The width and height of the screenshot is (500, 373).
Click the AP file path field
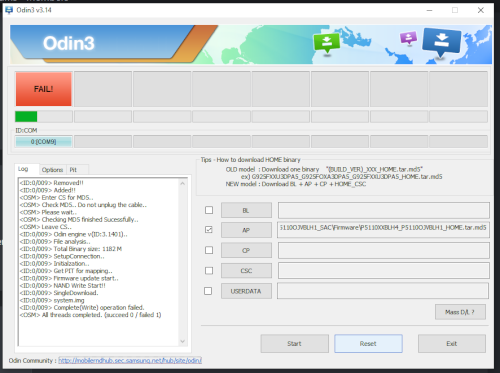(383, 230)
